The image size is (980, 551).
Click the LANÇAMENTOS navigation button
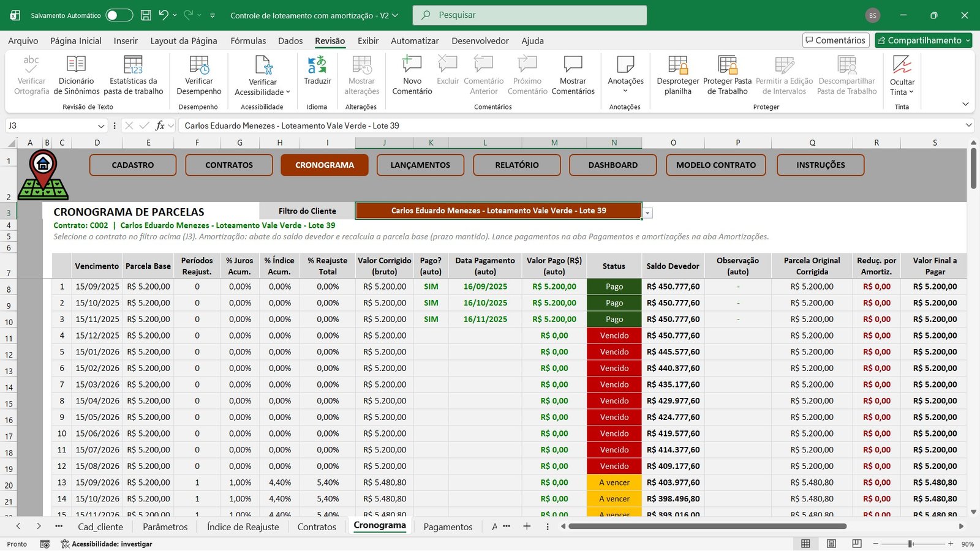tap(420, 165)
